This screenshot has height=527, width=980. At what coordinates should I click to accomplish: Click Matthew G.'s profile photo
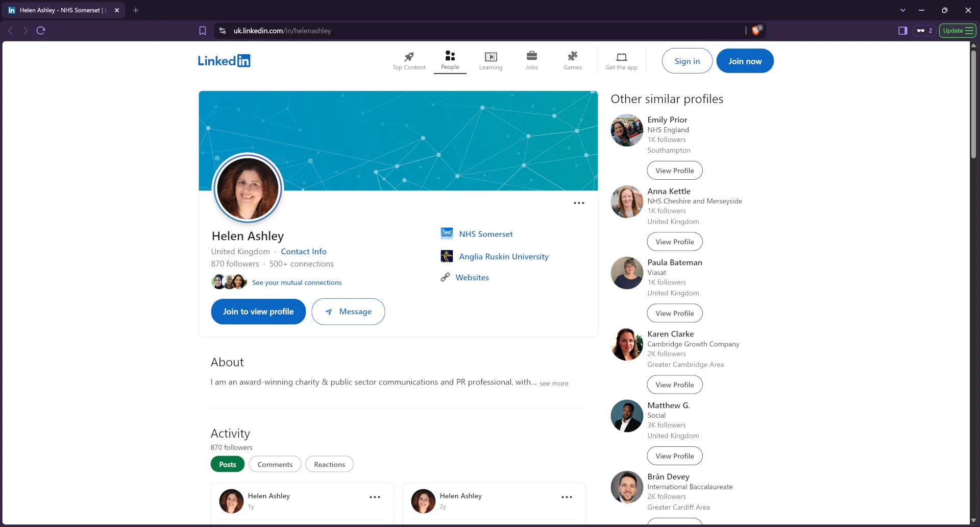[627, 416]
